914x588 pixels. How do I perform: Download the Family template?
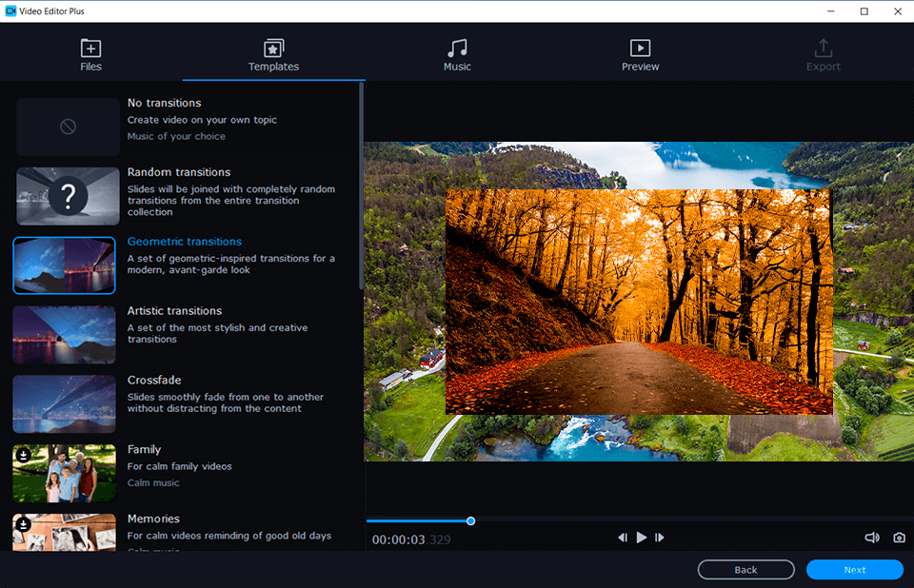23,455
